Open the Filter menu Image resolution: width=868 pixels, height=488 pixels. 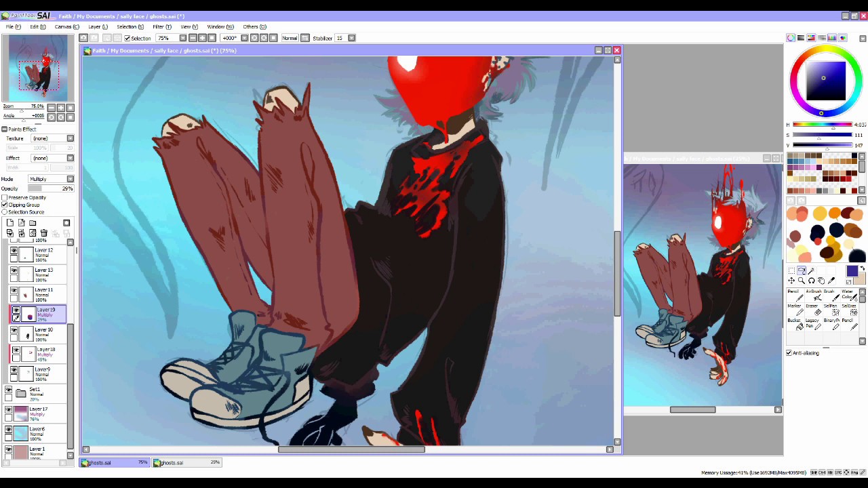(x=161, y=27)
